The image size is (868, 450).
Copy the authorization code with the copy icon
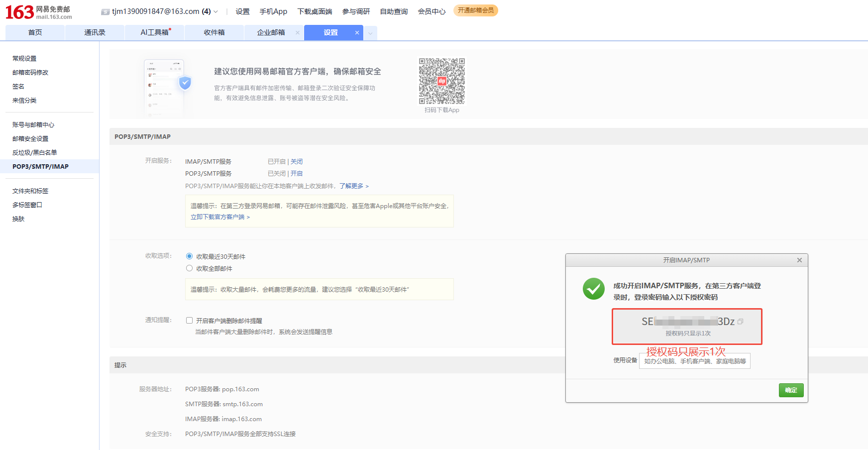740,322
